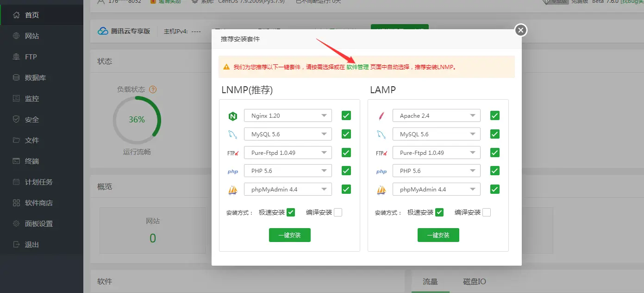Uncheck LAMP Pure-Ftpd 1.0.49 checkbox
Viewport: 644px width, 293px height.
pos(495,153)
